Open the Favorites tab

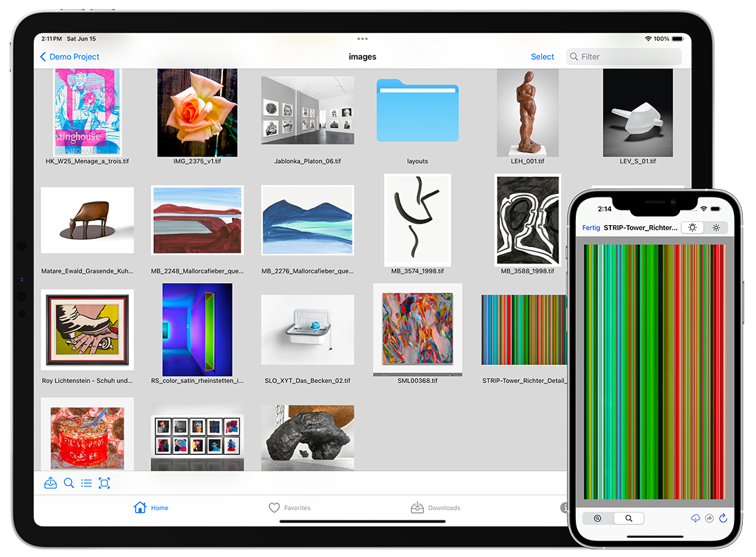[x=290, y=507]
